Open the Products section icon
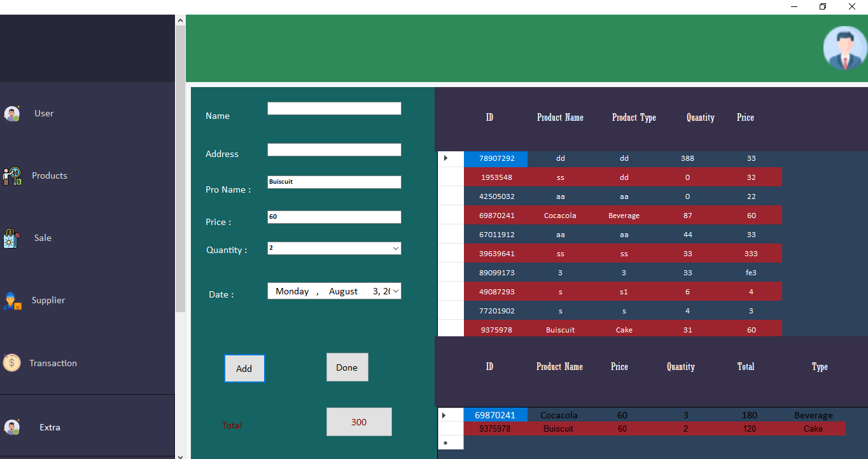This screenshot has width=868, height=459. tap(12, 175)
